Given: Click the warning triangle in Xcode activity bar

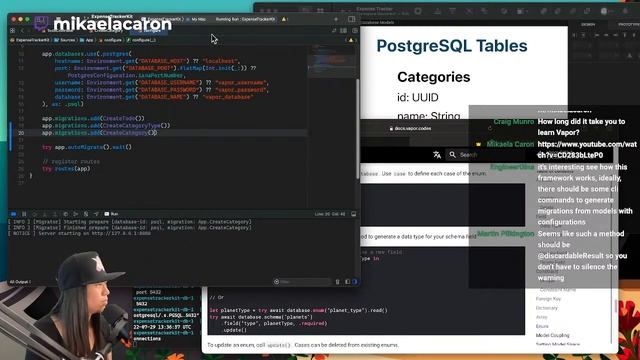Looking at the screenshot, I should pos(284,19).
